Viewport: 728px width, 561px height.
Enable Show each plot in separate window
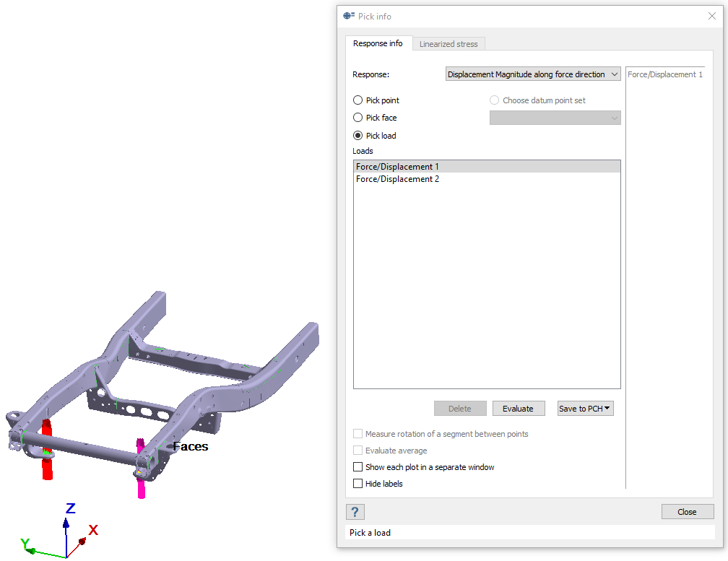pyautogui.click(x=358, y=467)
